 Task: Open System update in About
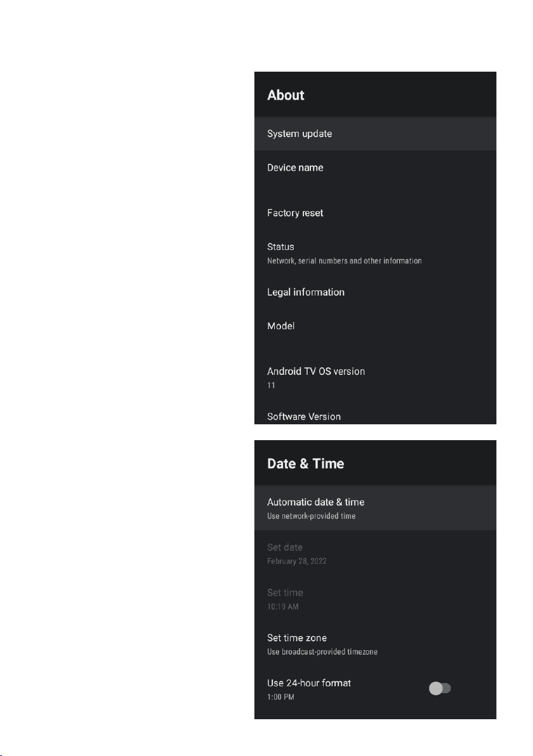tap(375, 134)
